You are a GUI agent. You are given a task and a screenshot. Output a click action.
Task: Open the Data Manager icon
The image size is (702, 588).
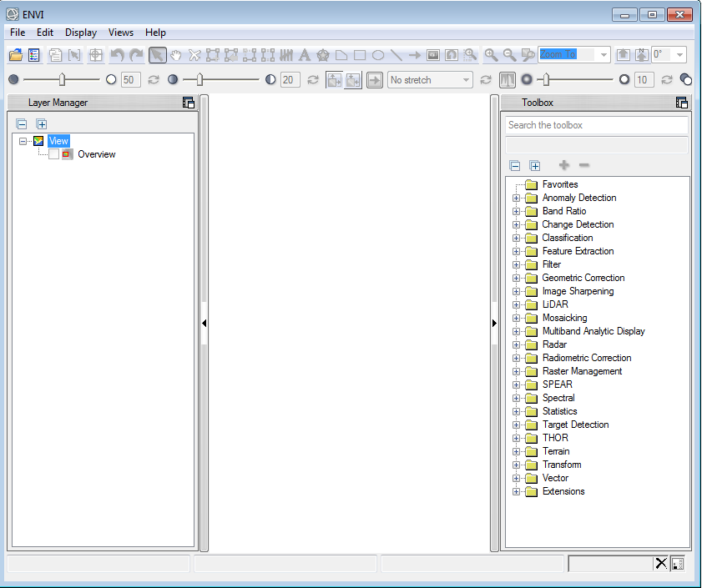[34, 55]
